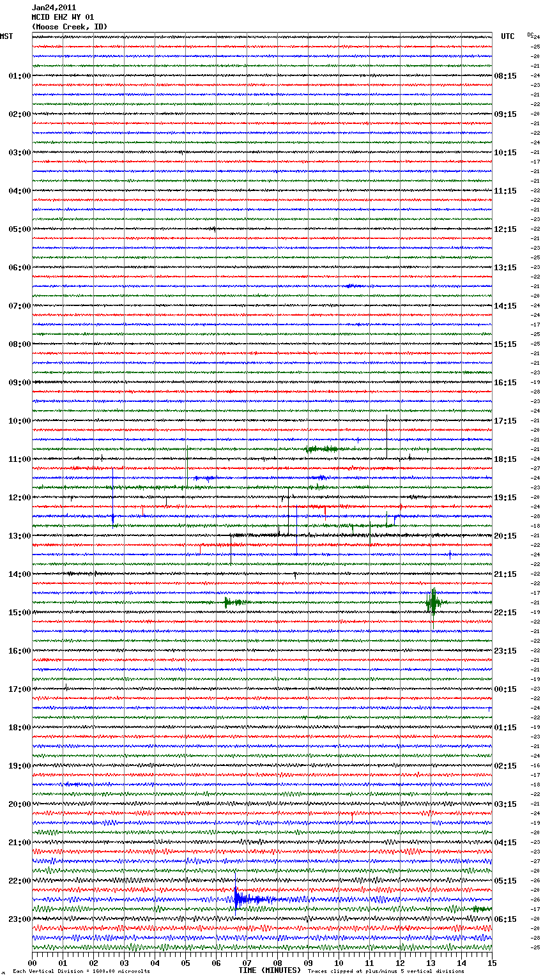Click the MST column header
Screen dimensions: 543x980
(6, 36)
